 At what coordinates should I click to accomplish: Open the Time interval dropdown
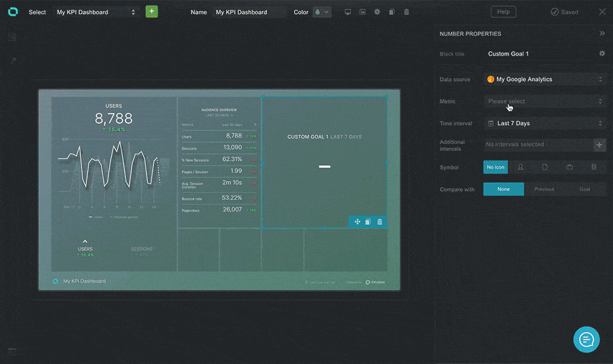pyautogui.click(x=544, y=124)
